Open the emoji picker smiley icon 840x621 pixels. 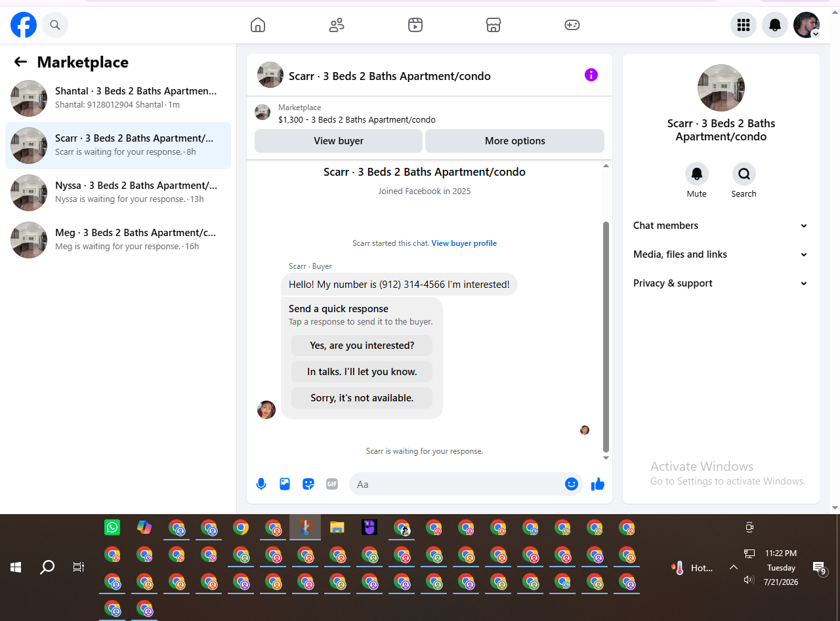coord(572,484)
